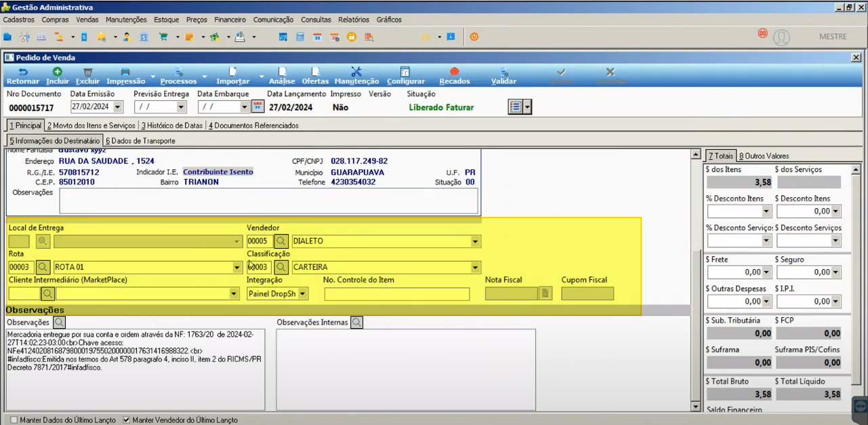868x425 pixels.
Task: Click the Incluir green plus icon
Action: pos(58,72)
